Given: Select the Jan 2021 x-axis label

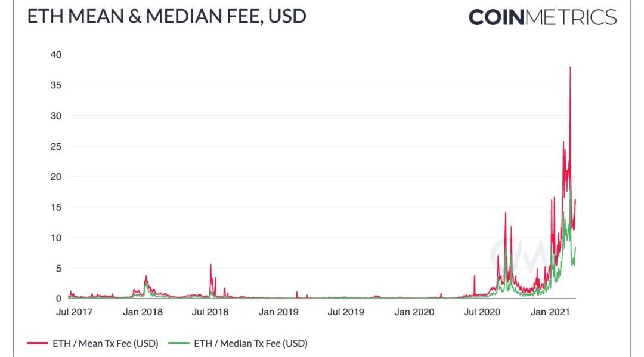Looking at the screenshot, I should (x=549, y=312).
